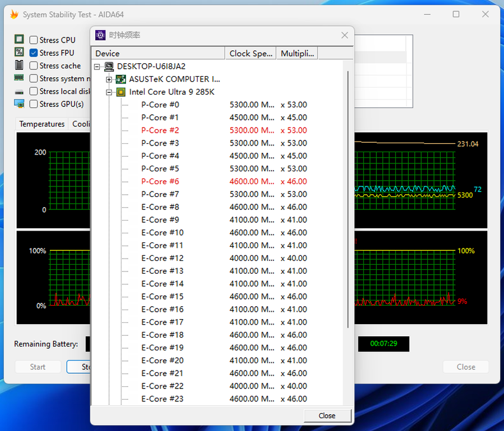Select E-Core #11 row
The image size is (504, 431).
tap(223, 245)
